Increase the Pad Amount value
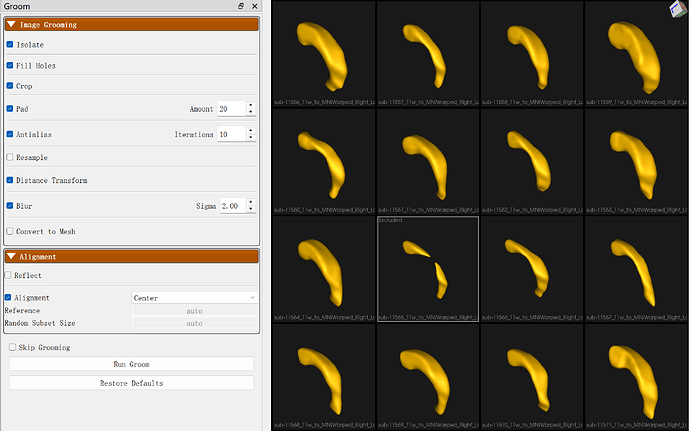Screen dimensions: 690x431 [x=251, y=105]
